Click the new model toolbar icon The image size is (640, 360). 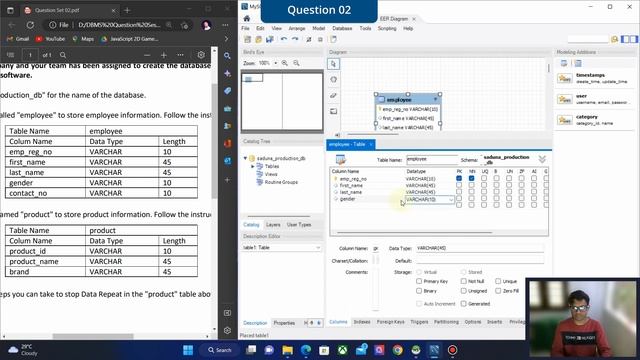(248, 40)
